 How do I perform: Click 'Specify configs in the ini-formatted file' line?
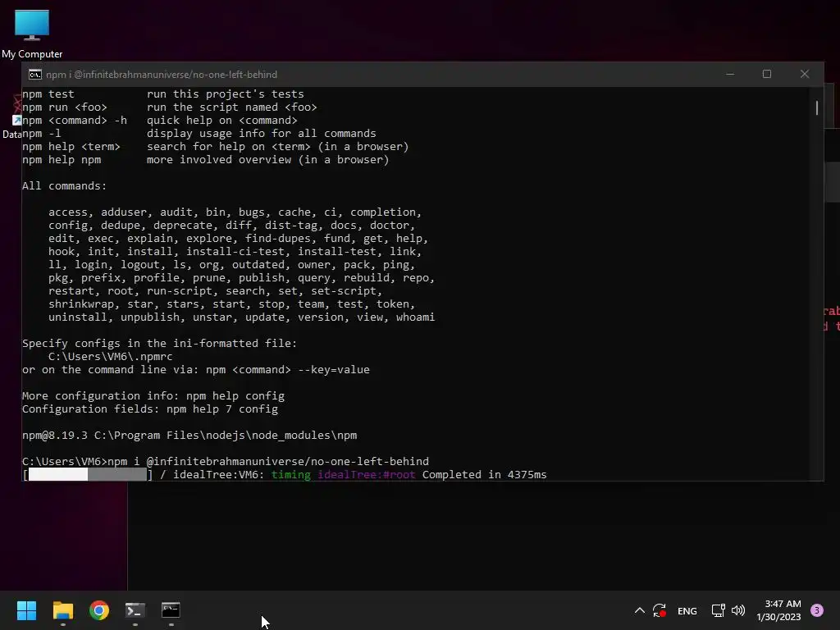pyautogui.click(x=160, y=344)
